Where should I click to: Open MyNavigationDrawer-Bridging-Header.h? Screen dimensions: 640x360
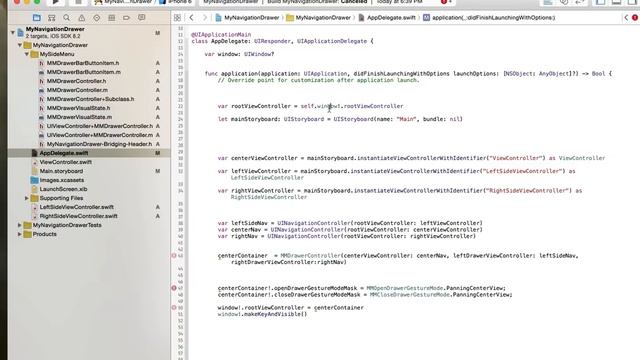click(x=99, y=144)
